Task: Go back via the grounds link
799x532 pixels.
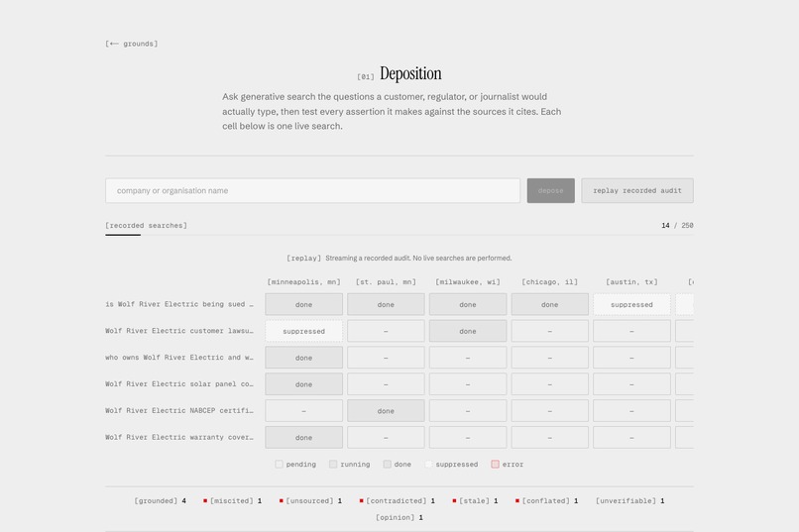Action: pos(132,44)
